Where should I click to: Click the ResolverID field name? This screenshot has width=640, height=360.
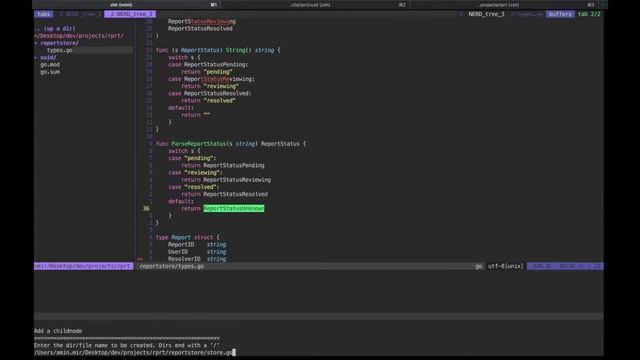pyautogui.click(x=184, y=259)
